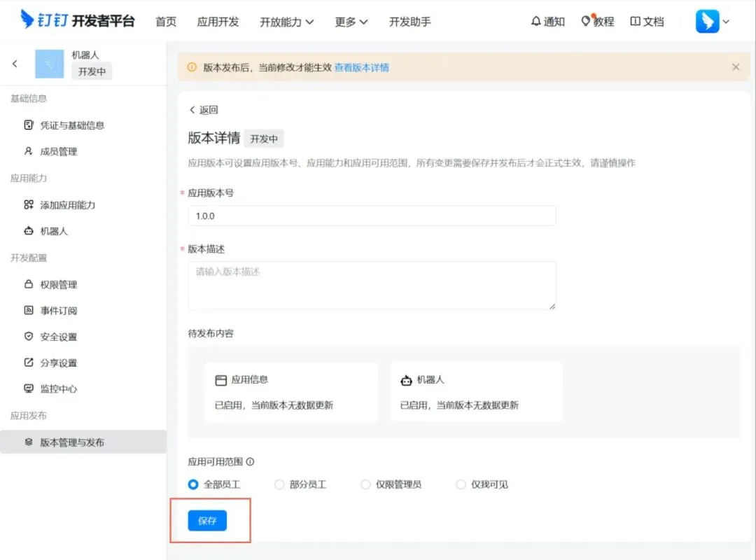Open 开发助手 in the top navigation
The width and height of the screenshot is (756, 560).
pos(409,22)
